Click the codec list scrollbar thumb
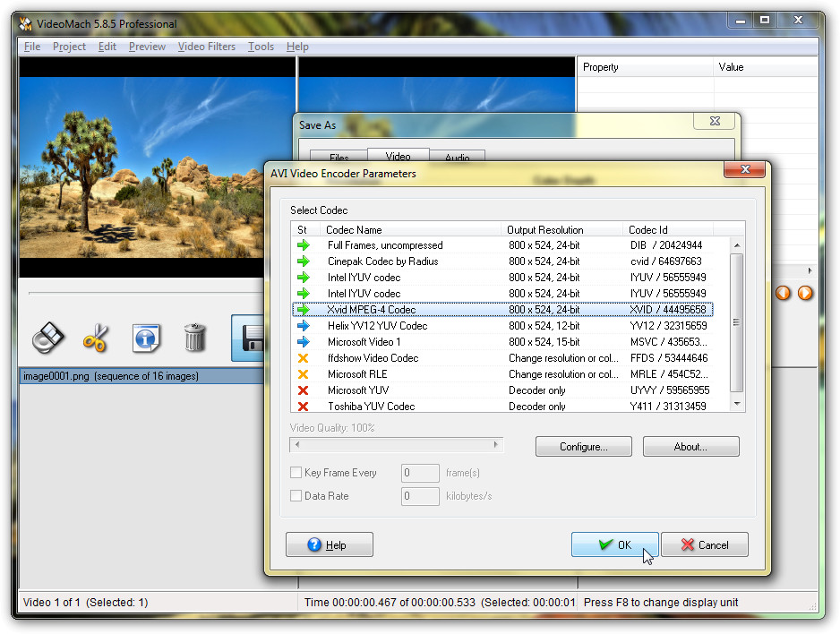Image resolution: width=840 pixels, height=634 pixels. (737, 323)
